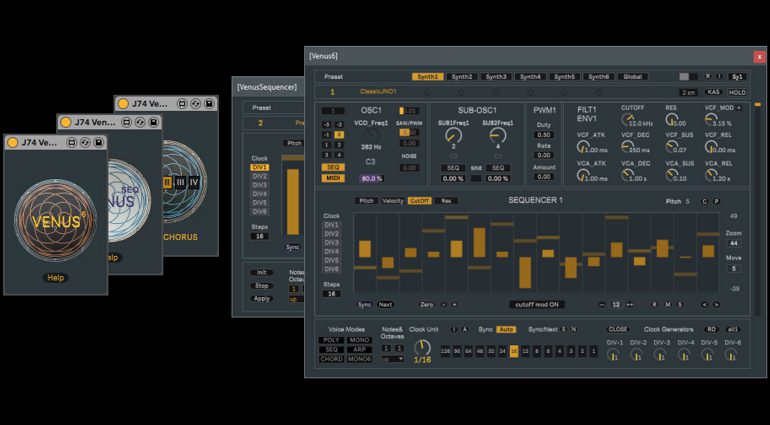Screen dimensions: 770x425
Task: Click the Steps value field showing 16
Action: [331, 294]
